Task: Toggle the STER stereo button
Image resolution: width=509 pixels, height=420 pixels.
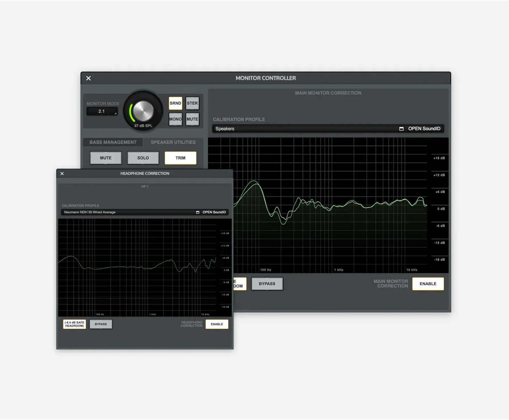Action: tap(192, 103)
